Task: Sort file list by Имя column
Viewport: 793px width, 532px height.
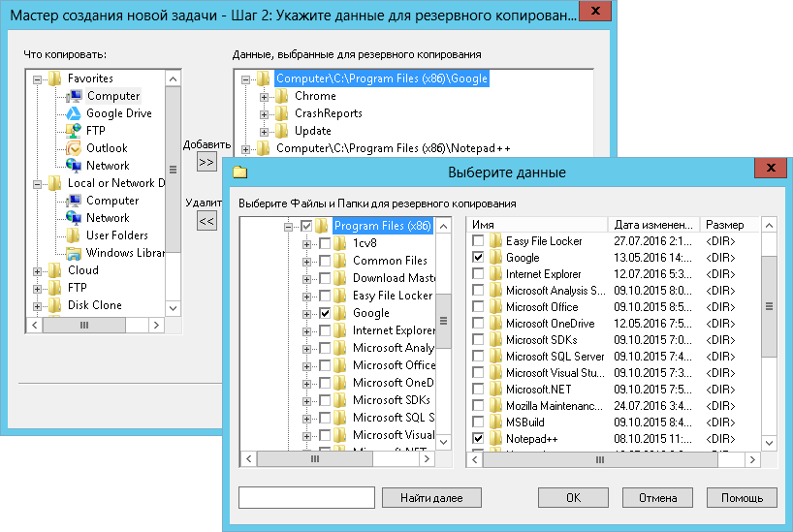Action: 537,225
